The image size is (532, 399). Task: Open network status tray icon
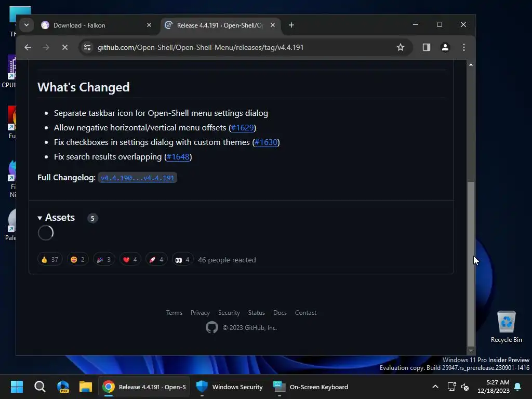tap(451, 387)
